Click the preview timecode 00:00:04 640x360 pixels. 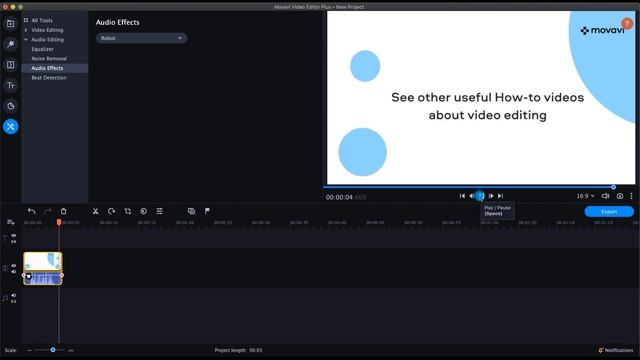[x=339, y=197]
